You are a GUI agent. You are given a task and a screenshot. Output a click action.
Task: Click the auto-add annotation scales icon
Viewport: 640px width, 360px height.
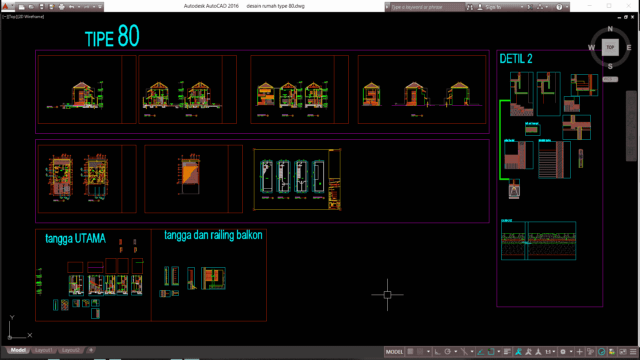click(528, 352)
